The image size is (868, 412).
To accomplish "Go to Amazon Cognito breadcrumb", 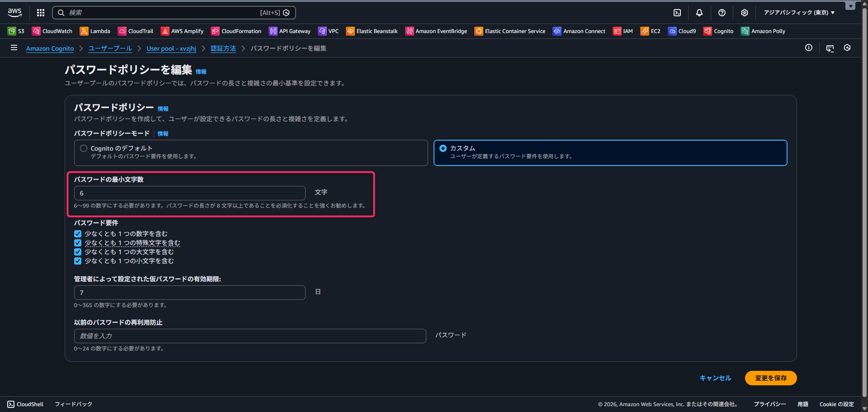I will [50, 48].
